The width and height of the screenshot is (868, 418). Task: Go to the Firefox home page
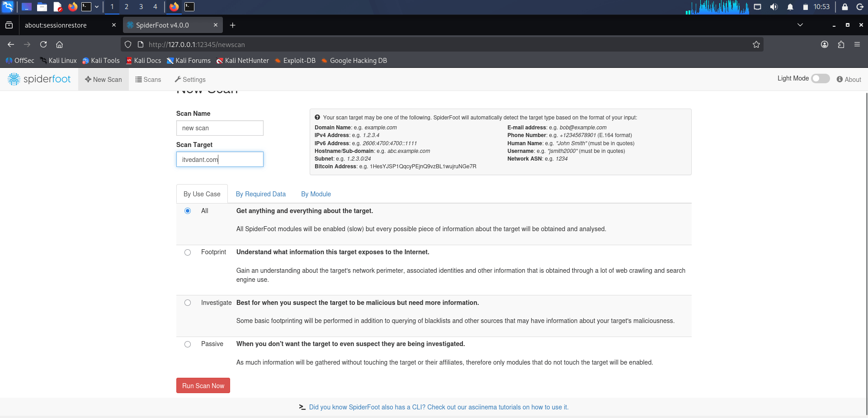[x=59, y=44]
